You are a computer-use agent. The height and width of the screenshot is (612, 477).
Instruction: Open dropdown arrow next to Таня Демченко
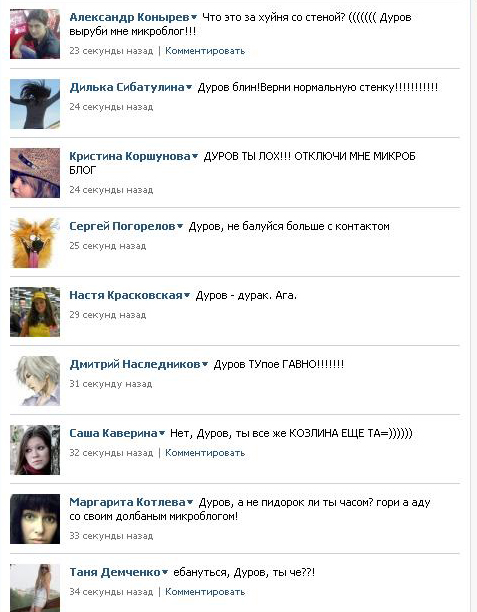coord(165,573)
